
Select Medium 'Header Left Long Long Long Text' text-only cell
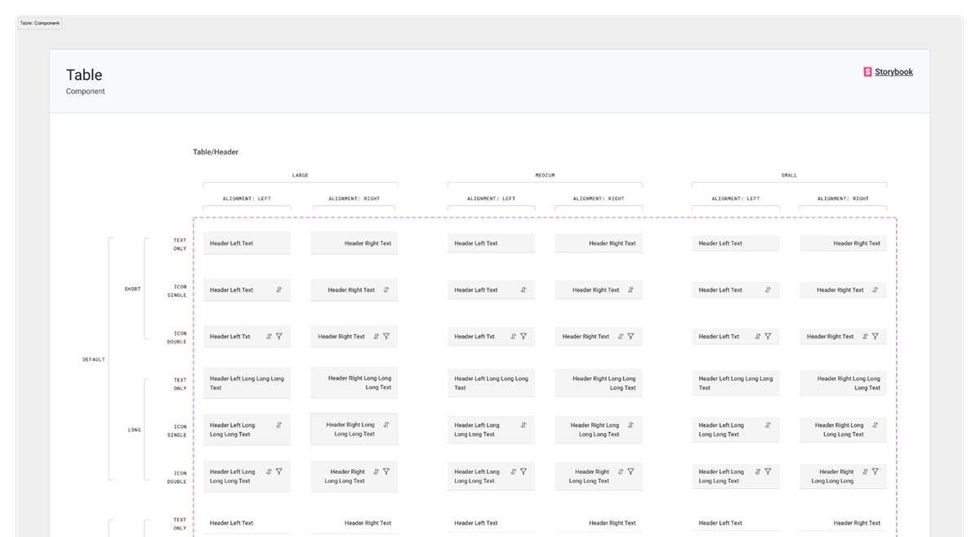click(x=491, y=383)
